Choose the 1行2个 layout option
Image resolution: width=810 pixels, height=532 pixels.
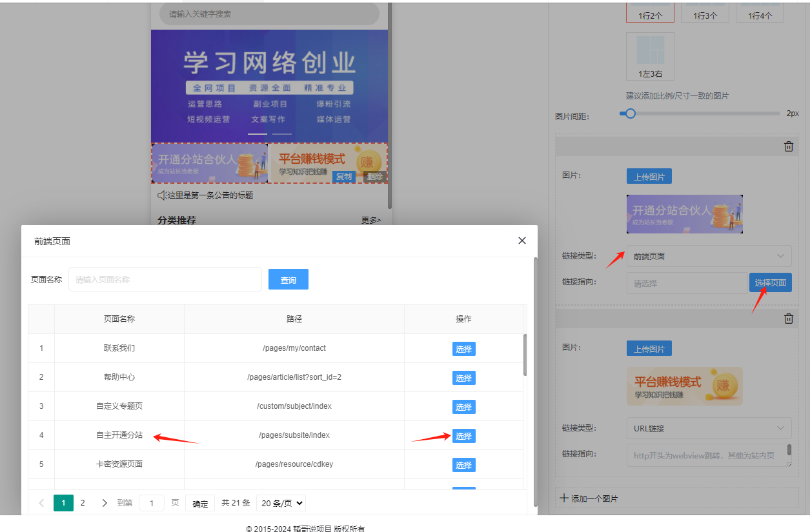pos(650,12)
